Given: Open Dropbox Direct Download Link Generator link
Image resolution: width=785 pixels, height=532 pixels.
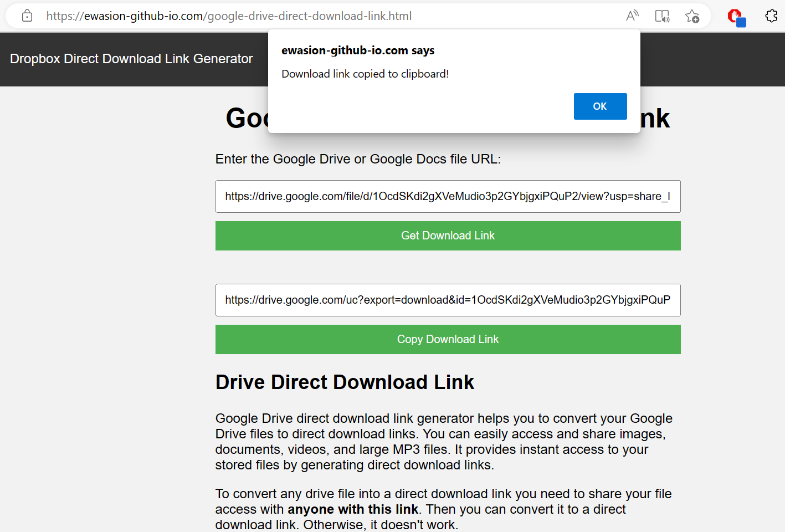Looking at the screenshot, I should 131,59.
